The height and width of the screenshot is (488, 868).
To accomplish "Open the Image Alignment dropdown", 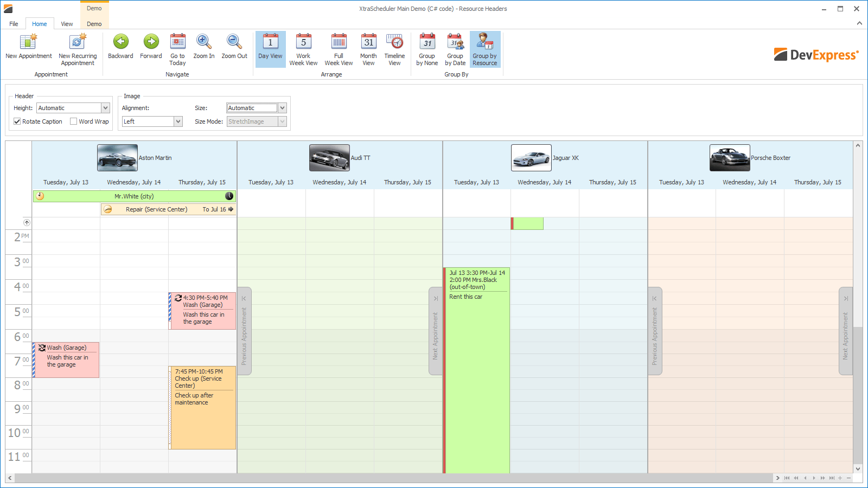I will pyautogui.click(x=178, y=121).
